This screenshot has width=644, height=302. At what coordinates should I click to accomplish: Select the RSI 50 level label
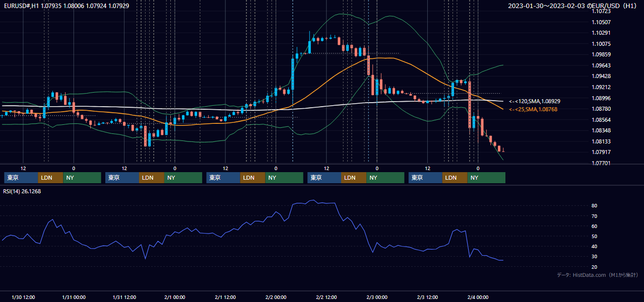tap(595, 236)
